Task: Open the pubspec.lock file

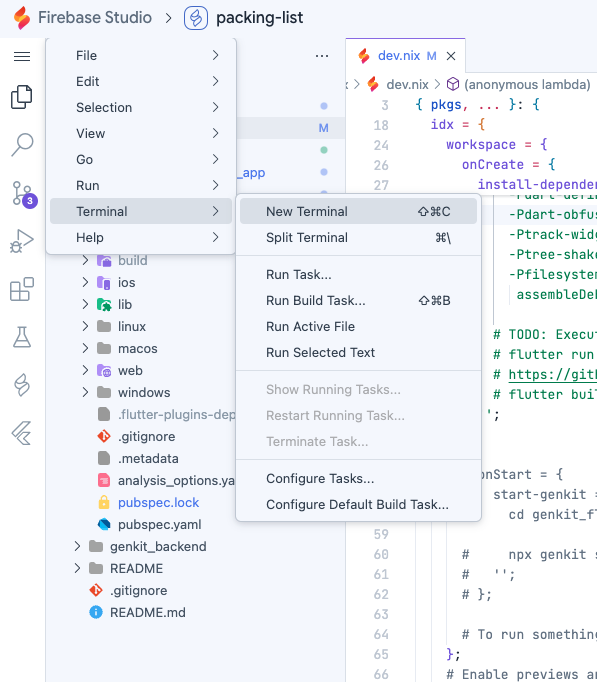Action: click(158, 502)
